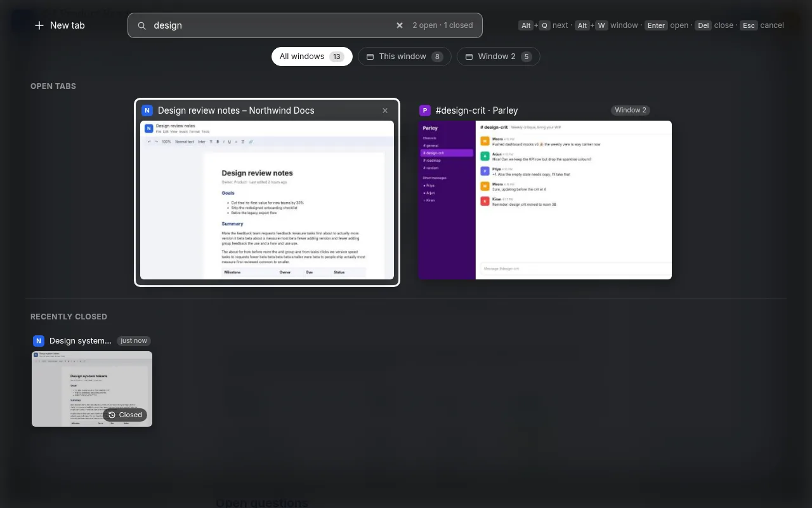The height and width of the screenshot is (508, 812).
Task: Click the Esc keycap hint
Action: (x=749, y=25)
